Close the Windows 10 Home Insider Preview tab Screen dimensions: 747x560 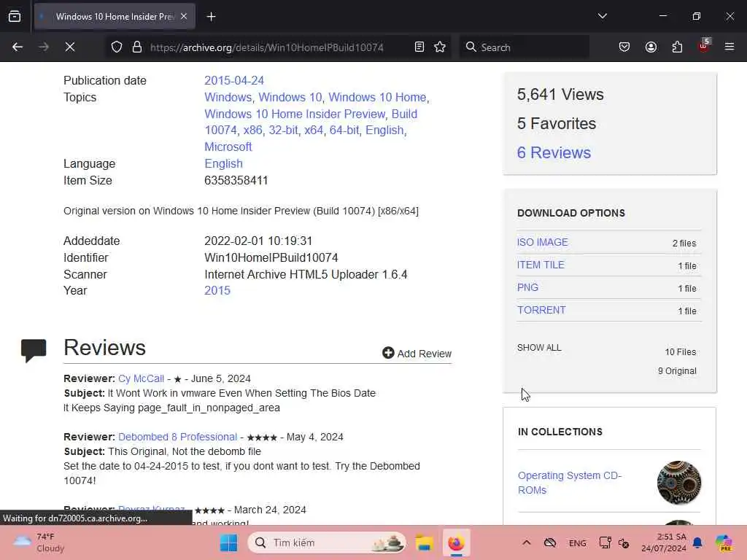183,16
